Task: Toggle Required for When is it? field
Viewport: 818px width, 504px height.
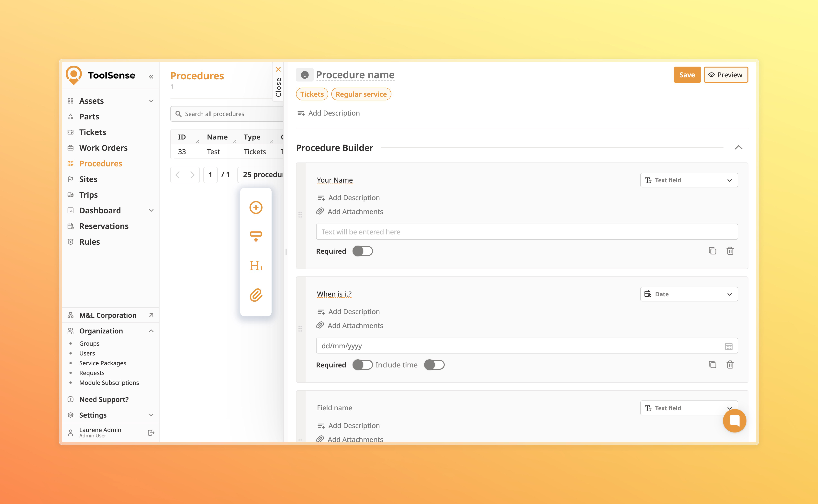Action: click(x=363, y=365)
